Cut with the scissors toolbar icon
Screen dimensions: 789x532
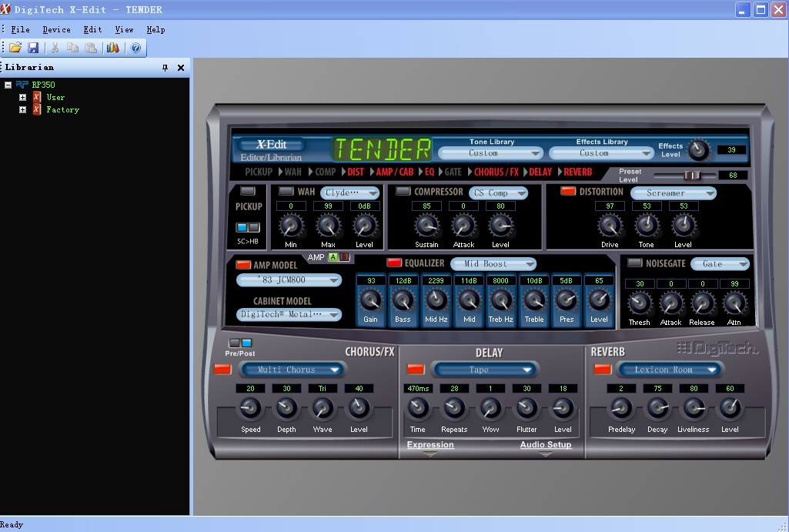click(x=55, y=48)
